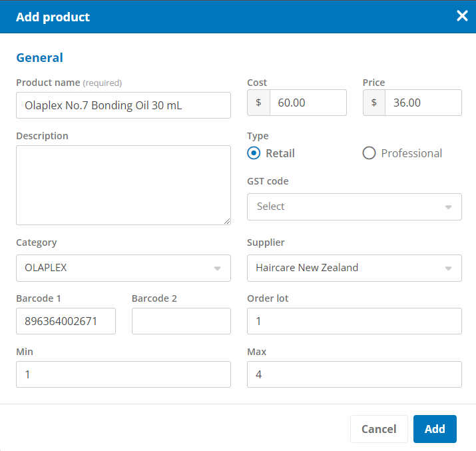Click the Cancel button
The width and height of the screenshot is (476, 451).
[x=379, y=429]
